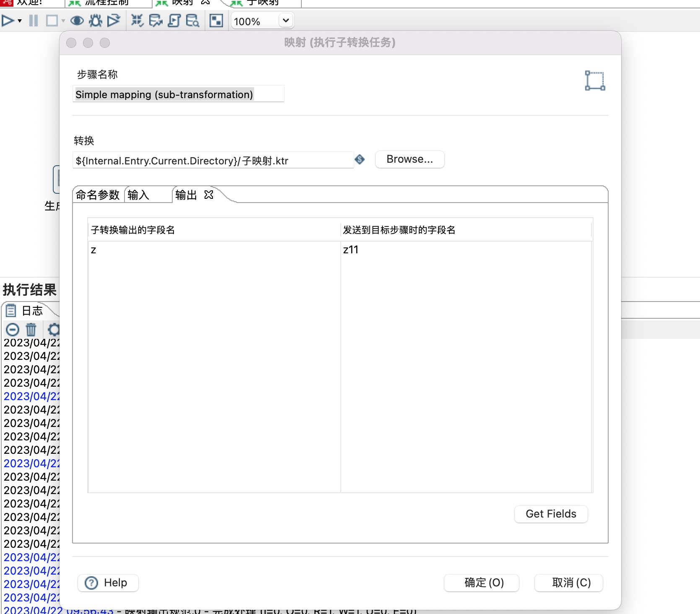Screen dimensions: 700x614
Task: Click the 步骤名称 step name input field
Action: [178, 94]
